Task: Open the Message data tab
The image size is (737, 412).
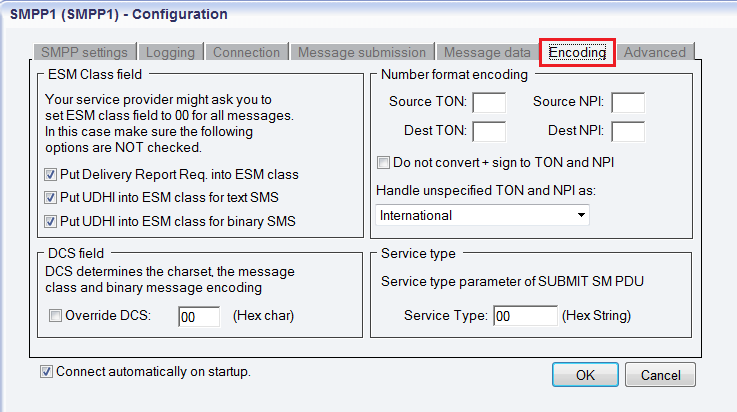Action: (x=487, y=52)
